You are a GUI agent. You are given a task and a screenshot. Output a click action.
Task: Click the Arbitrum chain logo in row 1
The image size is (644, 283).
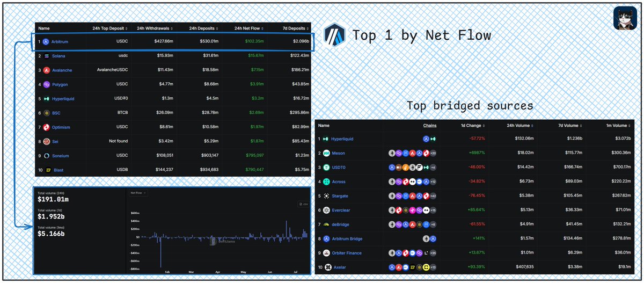46,41
